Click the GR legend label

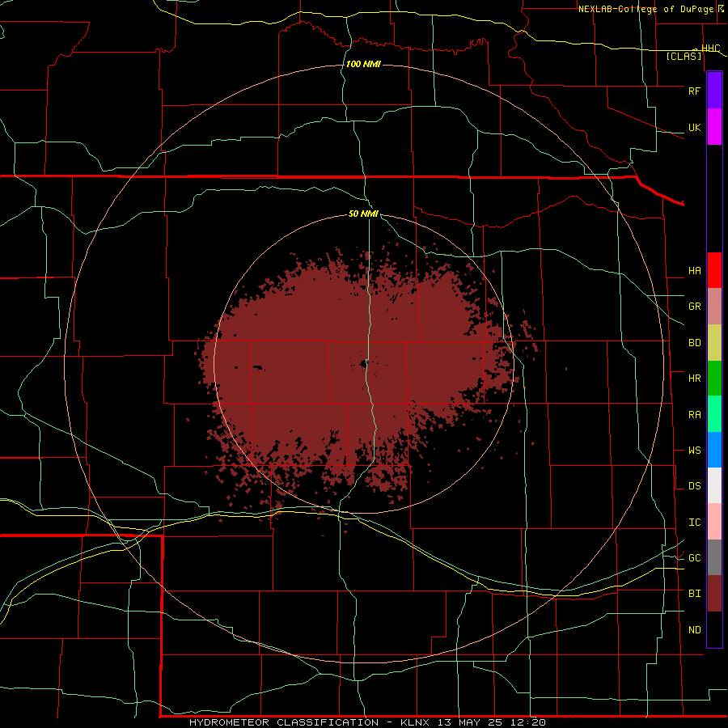[694, 307]
